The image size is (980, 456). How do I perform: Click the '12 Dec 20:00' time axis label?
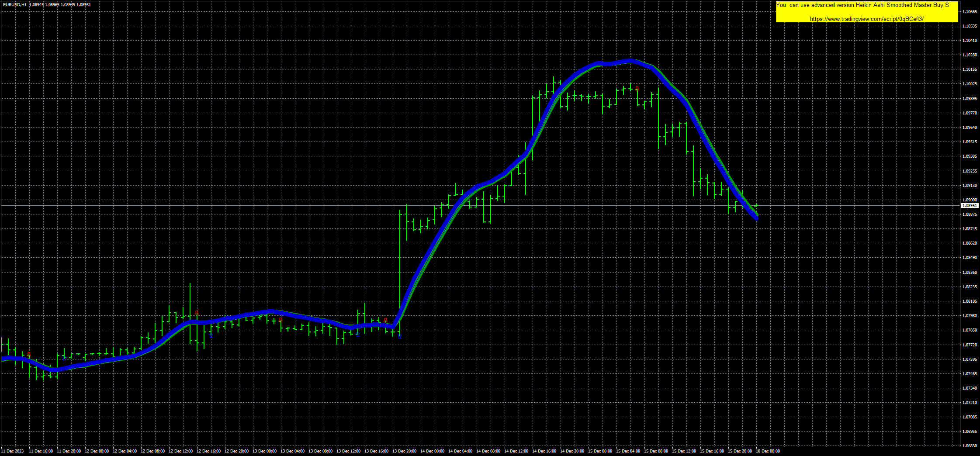236,451
